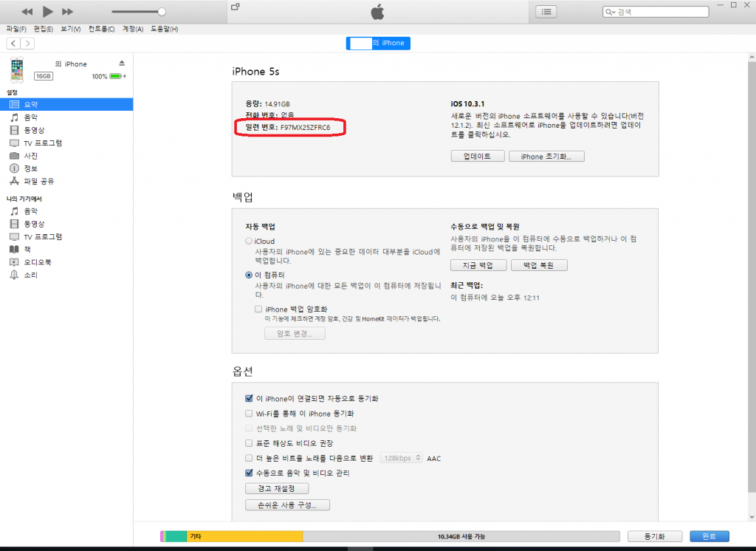
Task: Click the 16GB capacity badge
Action: 44,76
